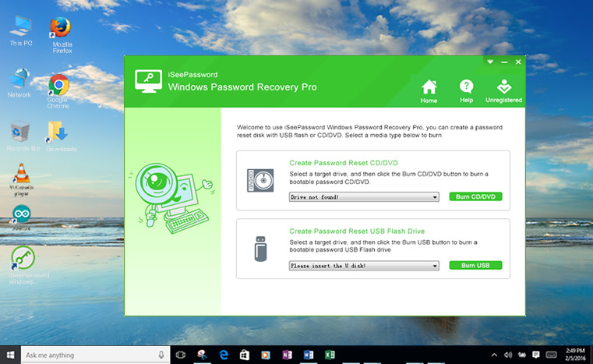
Task: Select the This PC desktop icon
Action: 21,32
